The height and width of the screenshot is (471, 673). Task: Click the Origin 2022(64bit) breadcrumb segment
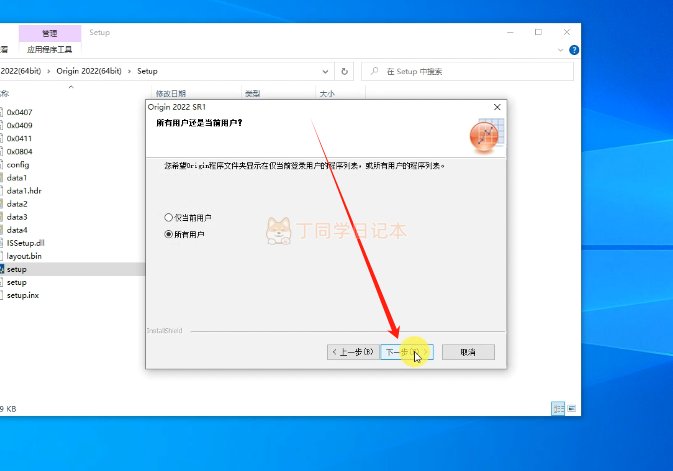click(89, 71)
